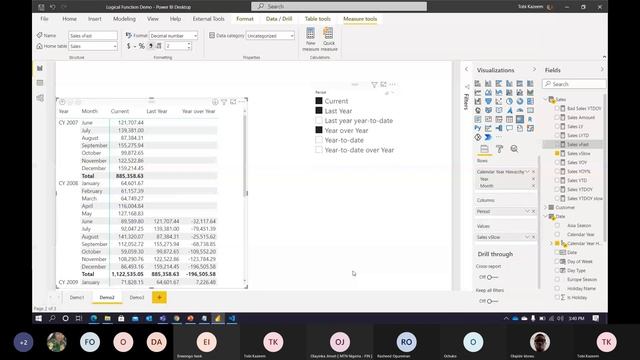Click the measure Name input field

point(93,36)
